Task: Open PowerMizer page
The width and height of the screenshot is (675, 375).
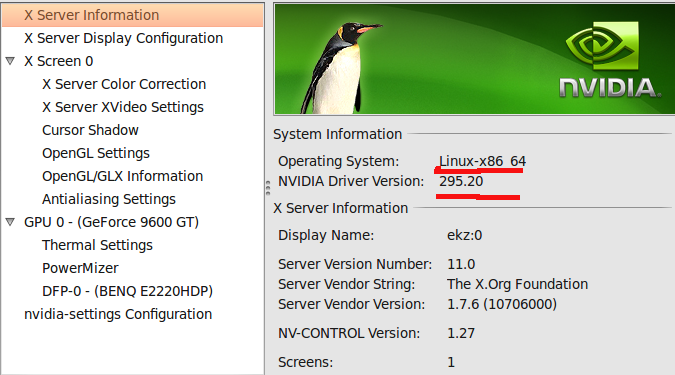Action: point(80,268)
